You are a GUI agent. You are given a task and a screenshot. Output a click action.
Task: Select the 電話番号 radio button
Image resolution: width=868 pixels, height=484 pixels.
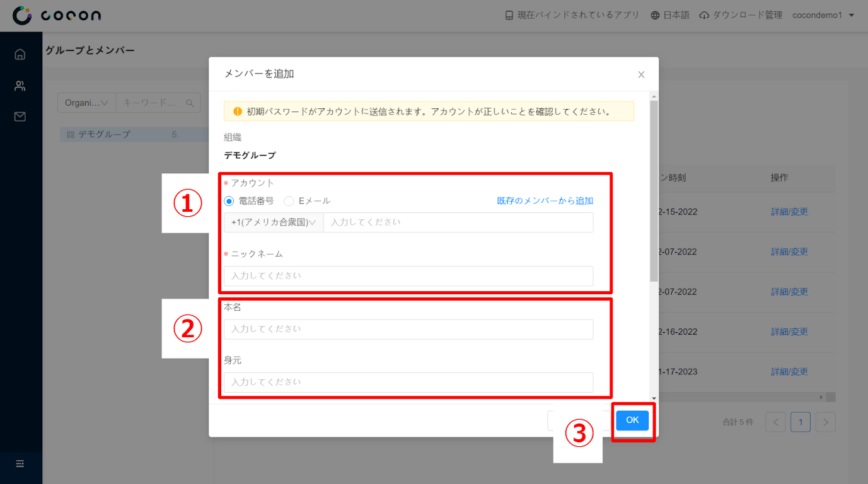tap(229, 201)
